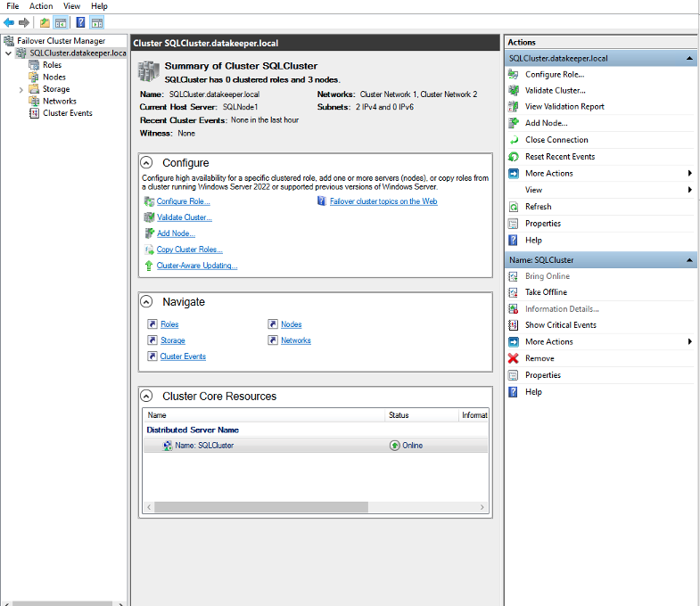700x606 pixels.
Task: Open the View menu
Action: pyautogui.click(x=71, y=6)
